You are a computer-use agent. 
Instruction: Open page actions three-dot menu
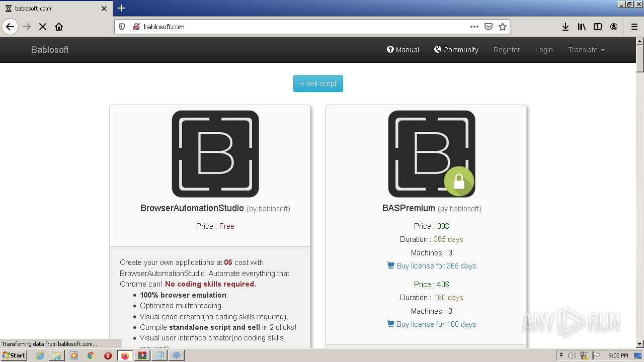(x=474, y=27)
